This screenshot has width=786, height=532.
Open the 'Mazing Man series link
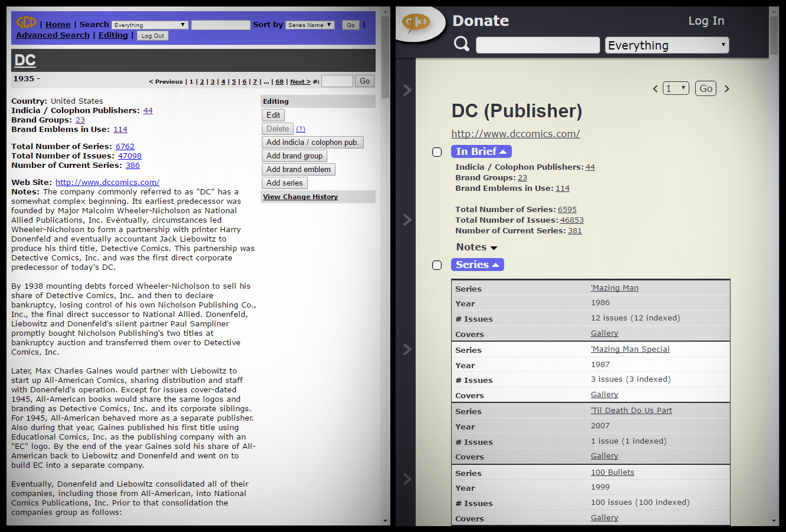[x=614, y=288]
